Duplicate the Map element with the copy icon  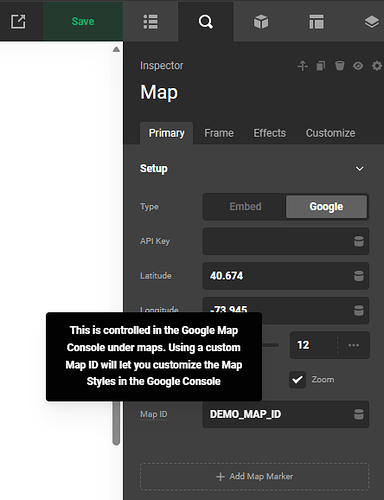coord(321,66)
